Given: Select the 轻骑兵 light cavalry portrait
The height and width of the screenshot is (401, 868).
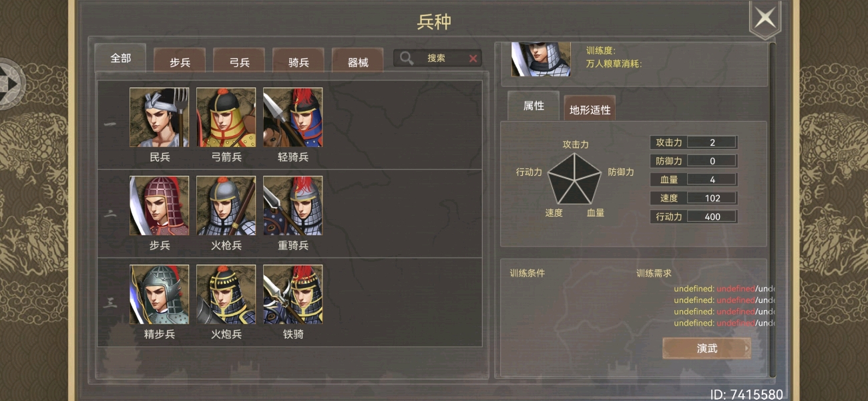Looking at the screenshot, I should [292, 117].
